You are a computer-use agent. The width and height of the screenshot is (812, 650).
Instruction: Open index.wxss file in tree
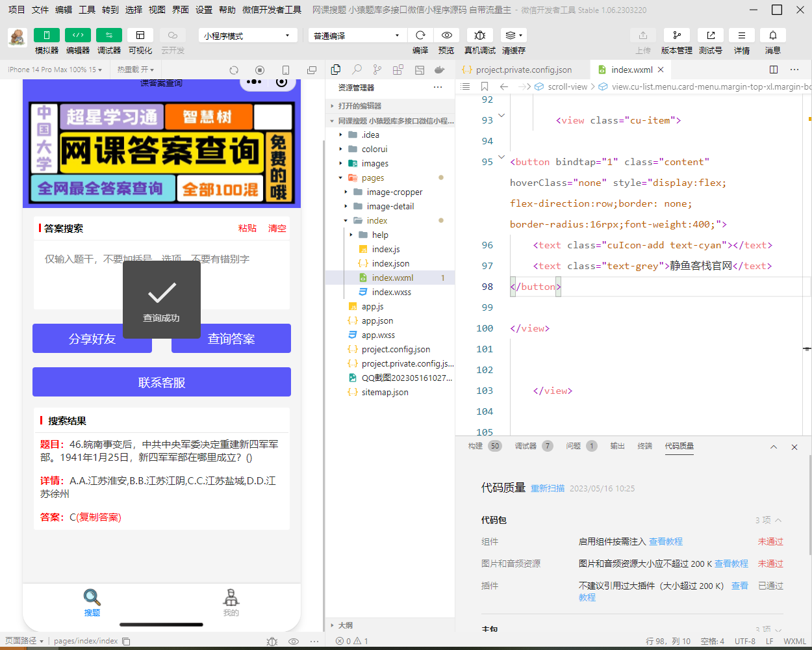click(x=391, y=292)
